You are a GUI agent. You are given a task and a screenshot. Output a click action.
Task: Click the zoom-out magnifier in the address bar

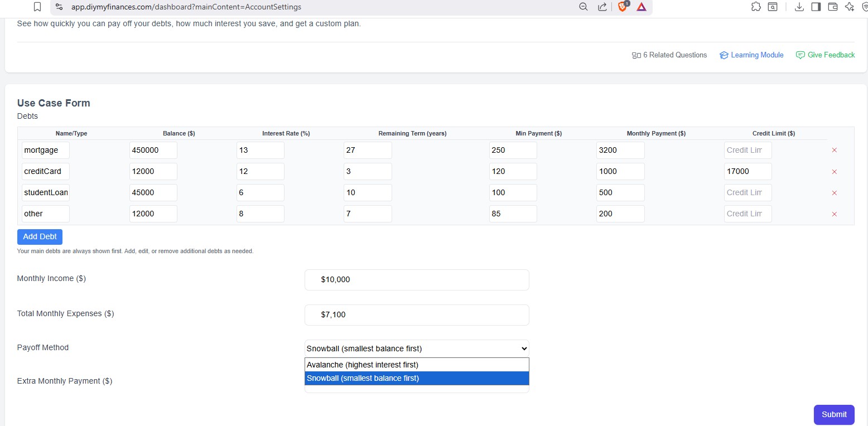(x=583, y=7)
